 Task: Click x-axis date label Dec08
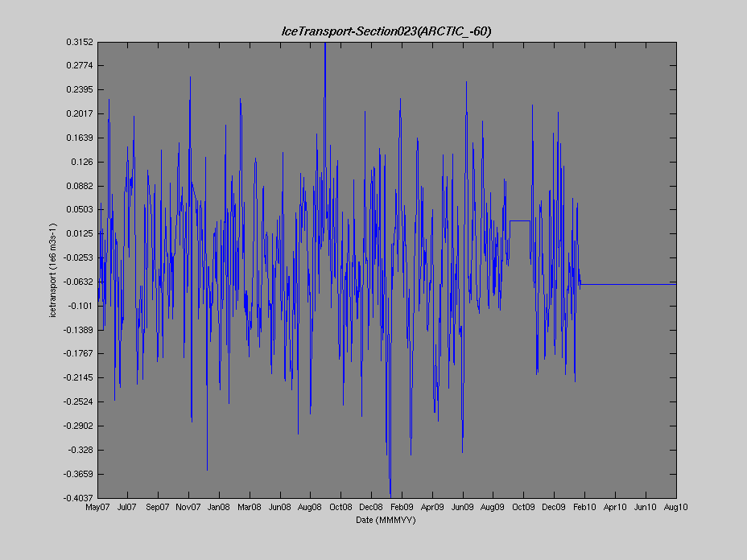[371, 507]
